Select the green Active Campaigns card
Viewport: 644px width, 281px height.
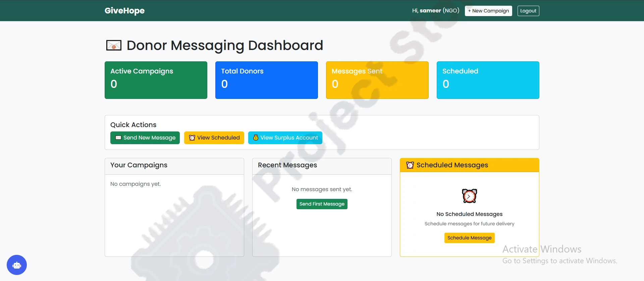[x=156, y=80]
